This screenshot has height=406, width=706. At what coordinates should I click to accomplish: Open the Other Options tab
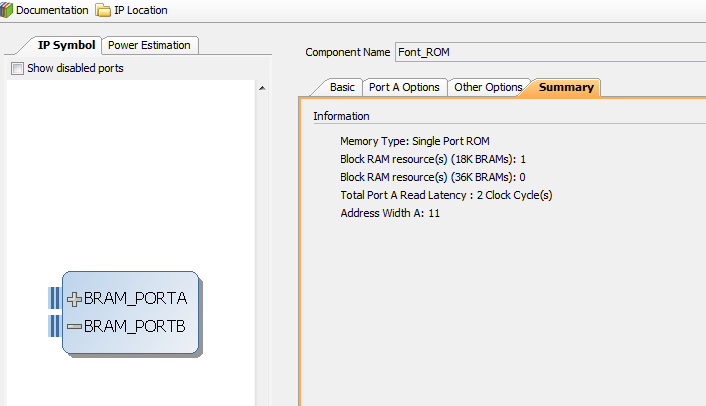click(488, 87)
